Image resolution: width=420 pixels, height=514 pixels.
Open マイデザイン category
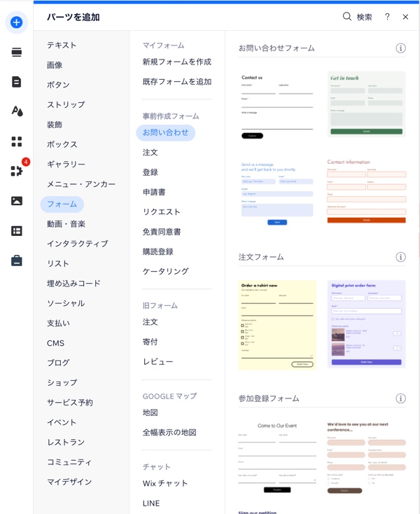point(69,482)
